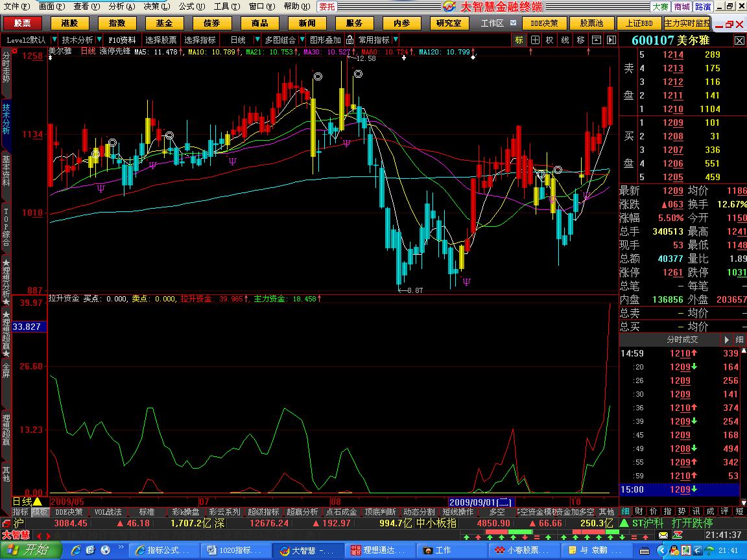The image size is (747, 560).
Task: Click the 路演 button at top right
Action: click(x=703, y=6)
